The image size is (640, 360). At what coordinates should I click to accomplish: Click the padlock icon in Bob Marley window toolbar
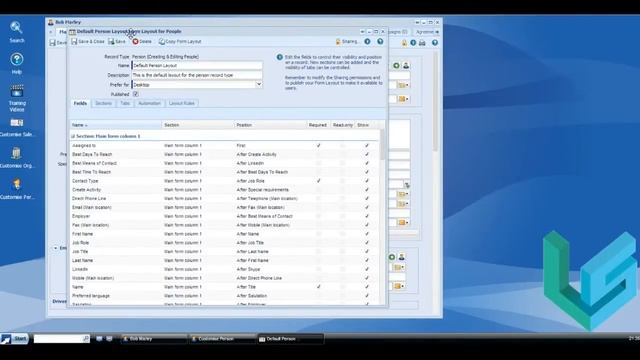click(x=404, y=43)
